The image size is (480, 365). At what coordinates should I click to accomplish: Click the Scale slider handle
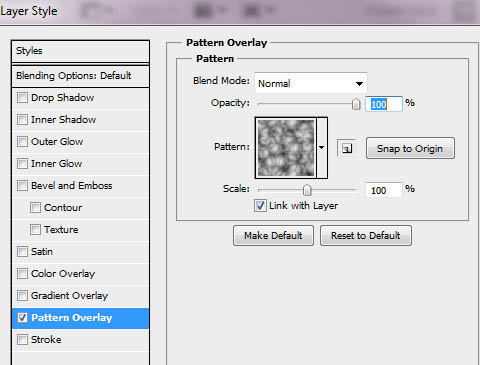pyautogui.click(x=307, y=190)
